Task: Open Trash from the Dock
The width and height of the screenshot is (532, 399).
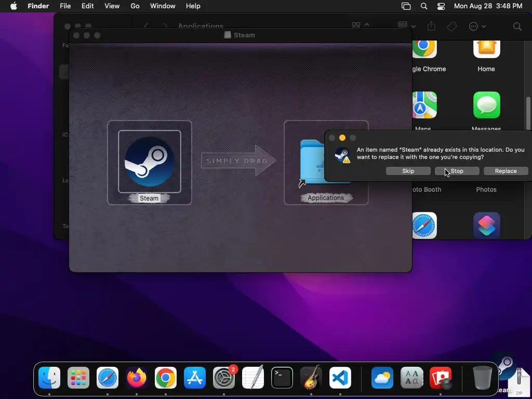Action: click(x=483, y=378)
